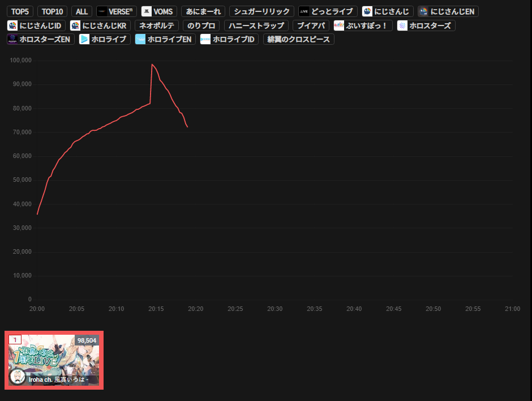
Task: Click the 20:45 x-axis time label
Action: click(393, 309)
